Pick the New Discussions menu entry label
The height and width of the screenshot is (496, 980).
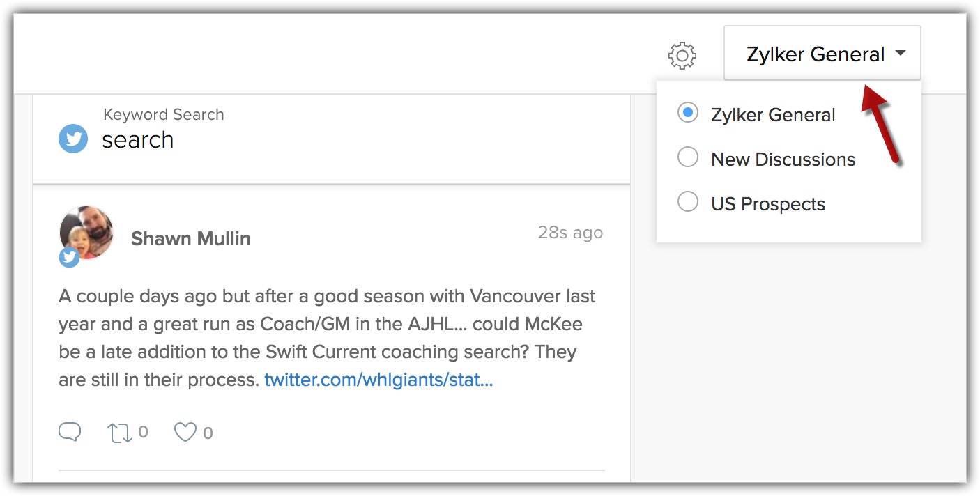coord(783,160)
